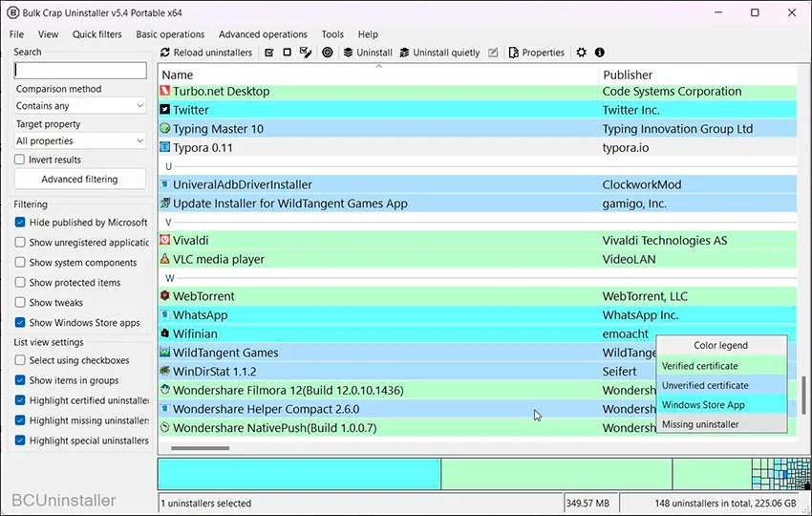Select the UniveralAdbDriverInstaller row
812x516 pixels.
click(477, 184)
